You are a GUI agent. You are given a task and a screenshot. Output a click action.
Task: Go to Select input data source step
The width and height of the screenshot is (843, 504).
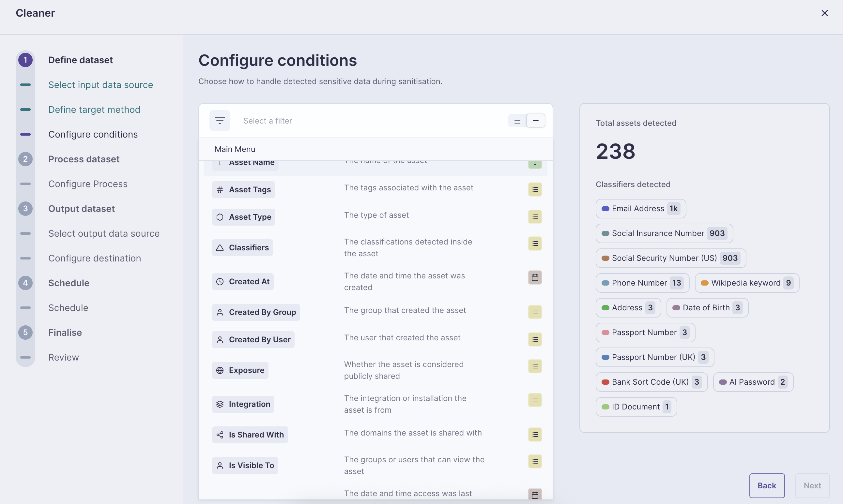point(100,84)
